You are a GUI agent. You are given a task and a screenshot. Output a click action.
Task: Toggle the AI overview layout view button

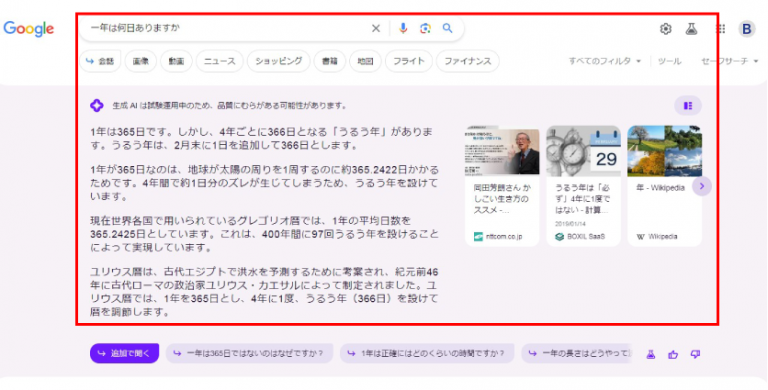[688, 106]
